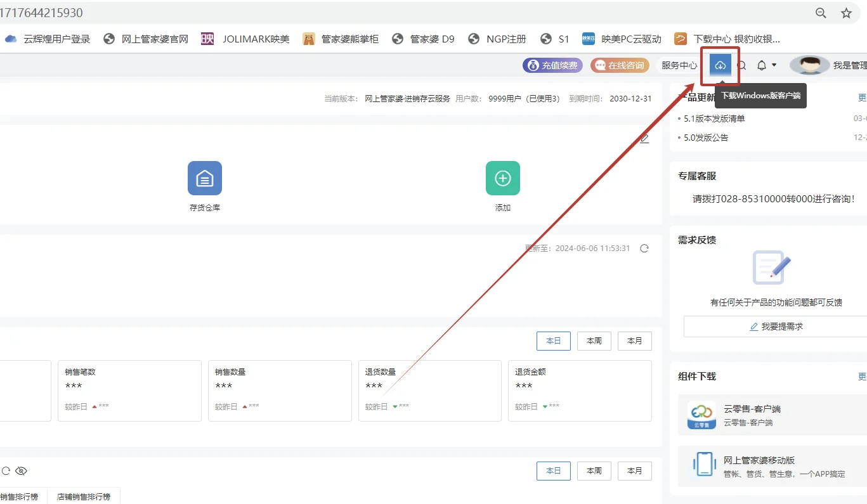Click the 2024-06-06 11:53:31 update timestamp

pyautogui.click(x=592, y=249)
